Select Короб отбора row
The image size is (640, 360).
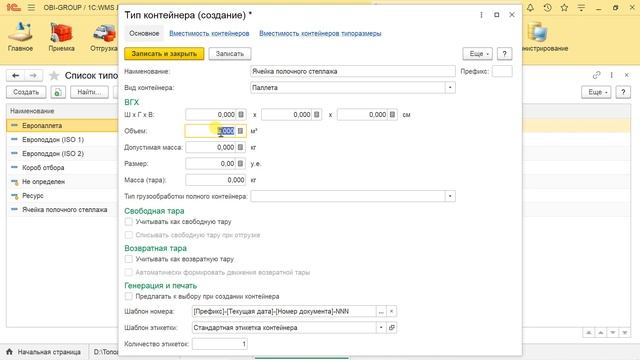pyautogui.click(x=62, y=167)
